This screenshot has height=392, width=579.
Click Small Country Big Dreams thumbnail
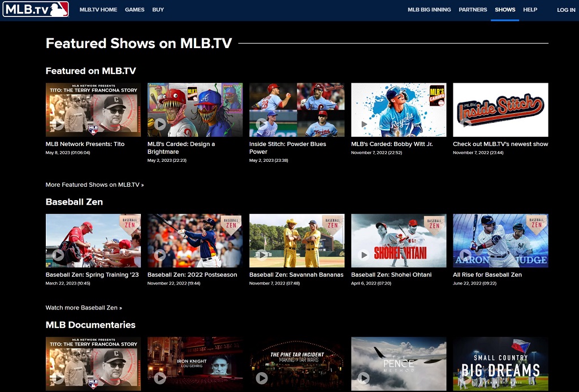coord(500,364)
